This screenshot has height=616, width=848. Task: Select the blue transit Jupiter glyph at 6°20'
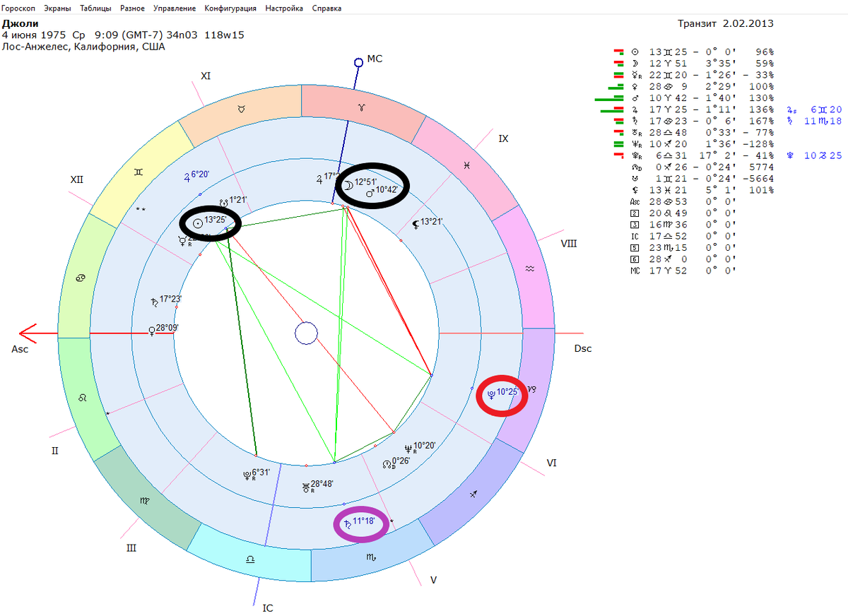[187, 177]
